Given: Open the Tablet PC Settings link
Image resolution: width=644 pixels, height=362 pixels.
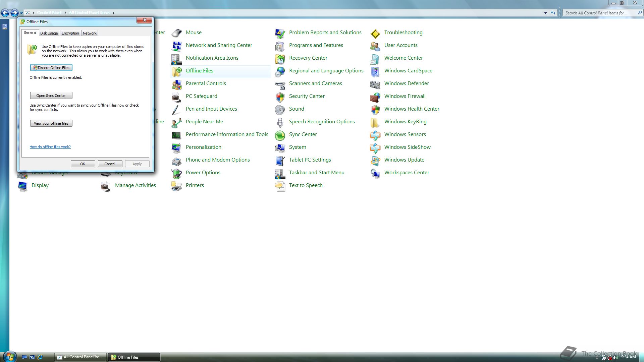Looking at the screenshot, I should coord(310,160).
